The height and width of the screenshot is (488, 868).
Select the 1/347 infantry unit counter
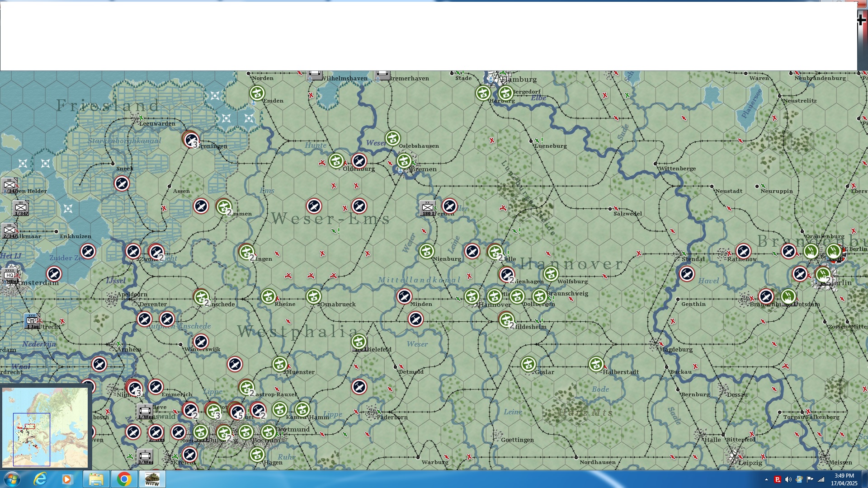point(21,208)
